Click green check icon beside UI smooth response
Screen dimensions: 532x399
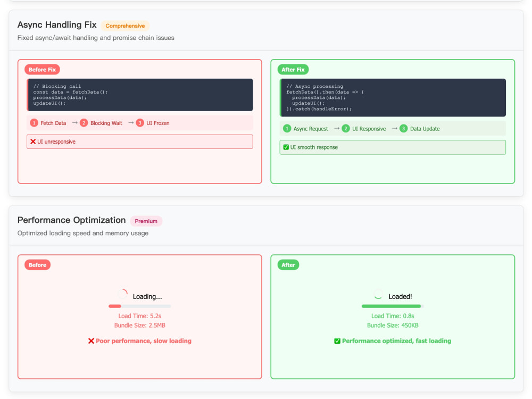click(x=286, y=147)
